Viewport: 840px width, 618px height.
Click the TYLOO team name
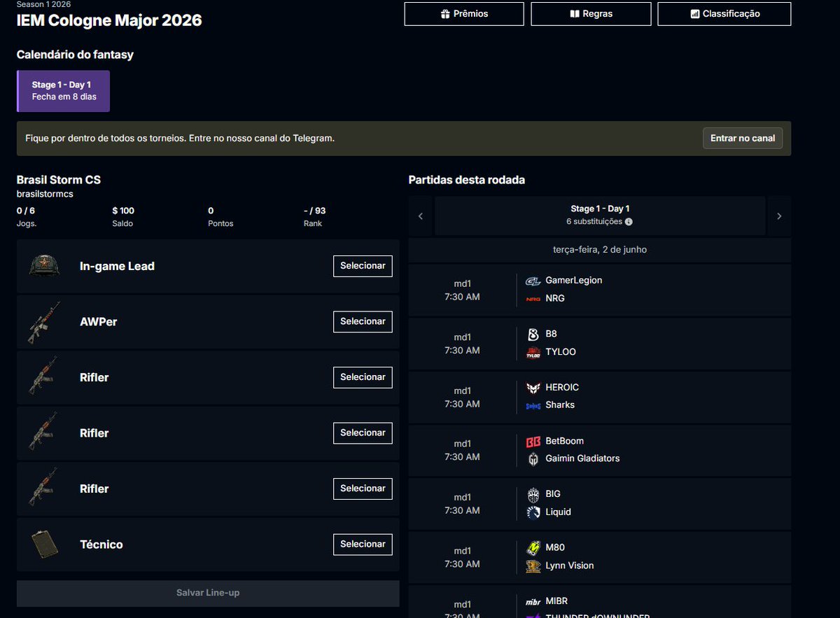coord(561,352)
